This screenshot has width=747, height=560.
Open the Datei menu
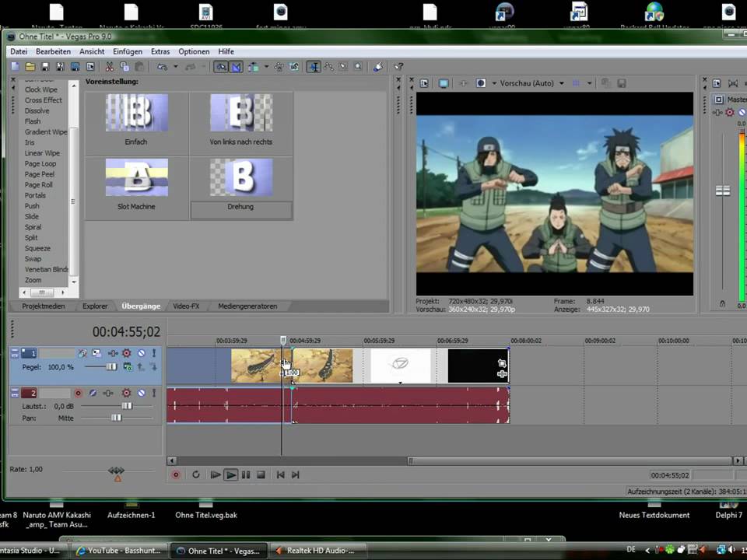tap(19, 51)
